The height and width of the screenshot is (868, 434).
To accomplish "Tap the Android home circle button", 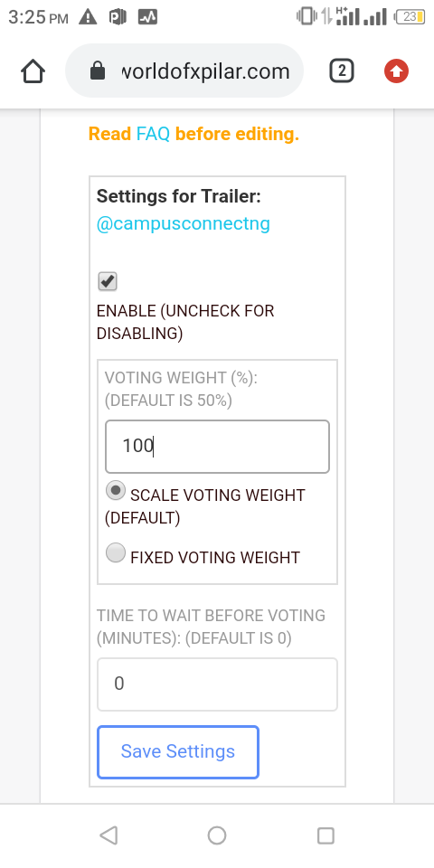I will pyautogui.click(x=217, y=835).
